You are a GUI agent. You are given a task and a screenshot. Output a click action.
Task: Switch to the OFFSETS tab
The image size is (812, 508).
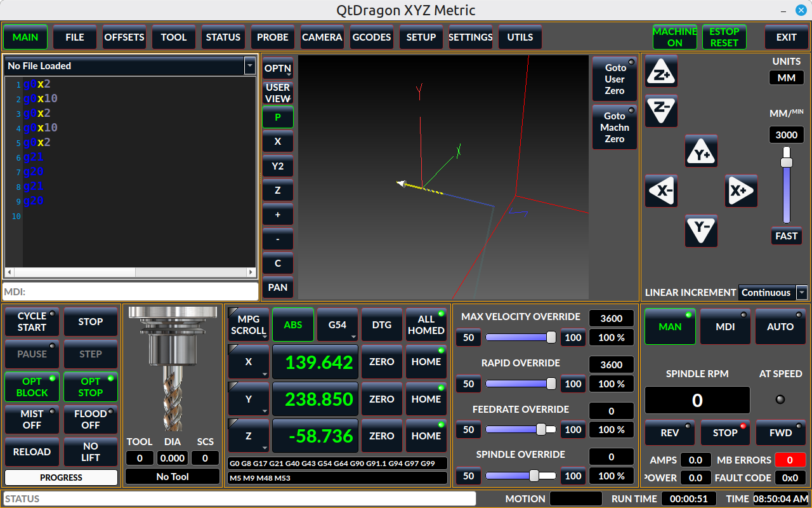click(124, 37)
